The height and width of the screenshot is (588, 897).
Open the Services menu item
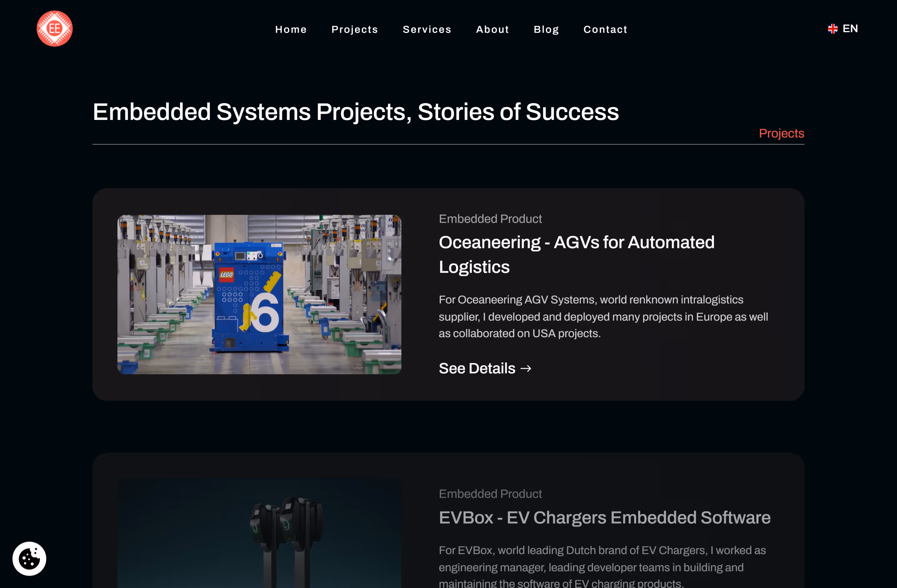tap(427, 29)
